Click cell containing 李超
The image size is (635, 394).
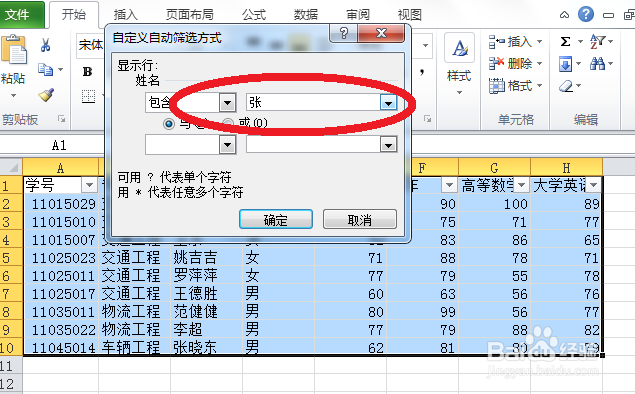click(x=207, y=329)
